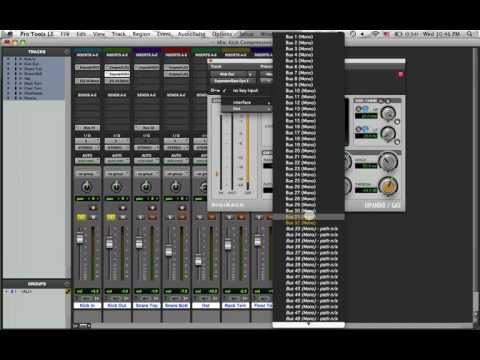The height and width of the screenshot is (360, 480).
Task: Open the Spotlight search icon
Action: click(469, 34)
